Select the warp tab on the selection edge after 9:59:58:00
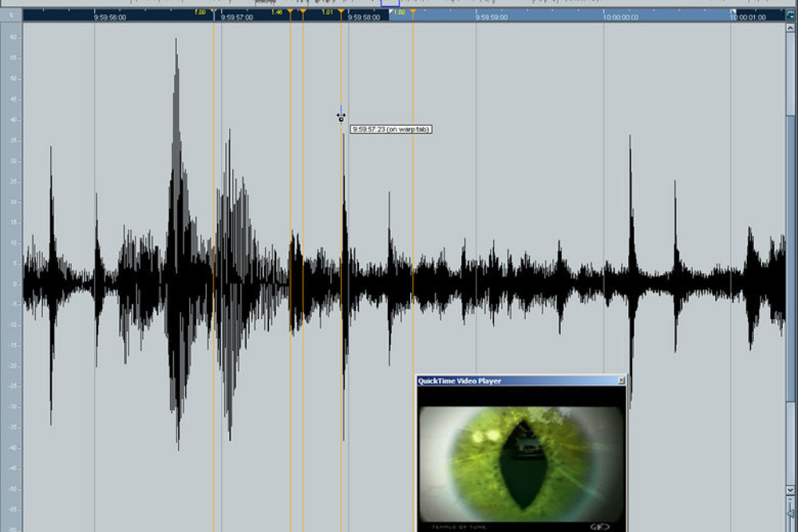The width and height of the screenshot is (798, 532). 413,11
